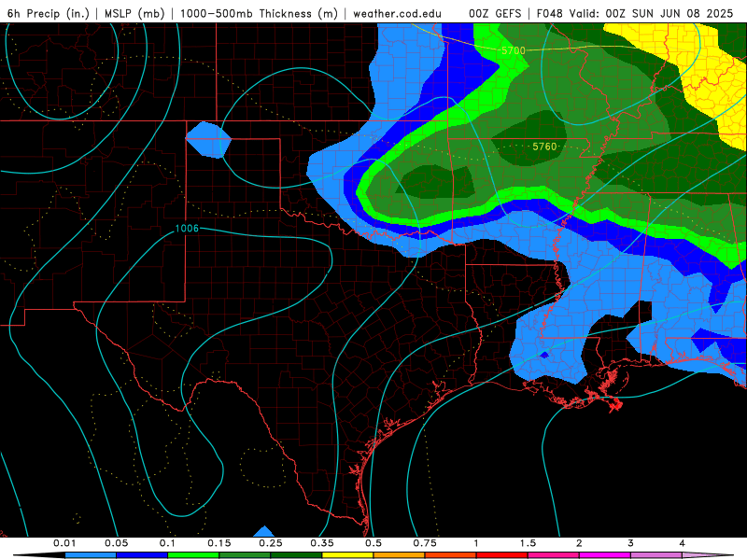This screenshot has height=560, width=747.
Task: Open the weather.cod.edu text in header
Action: coord(398,13)
